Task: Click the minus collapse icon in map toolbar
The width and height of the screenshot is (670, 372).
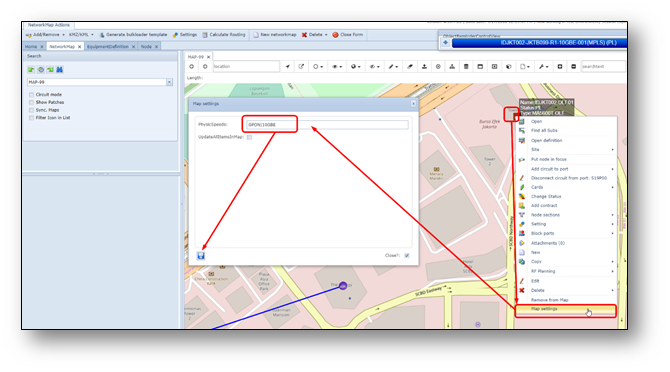Action: click(573, 67)
